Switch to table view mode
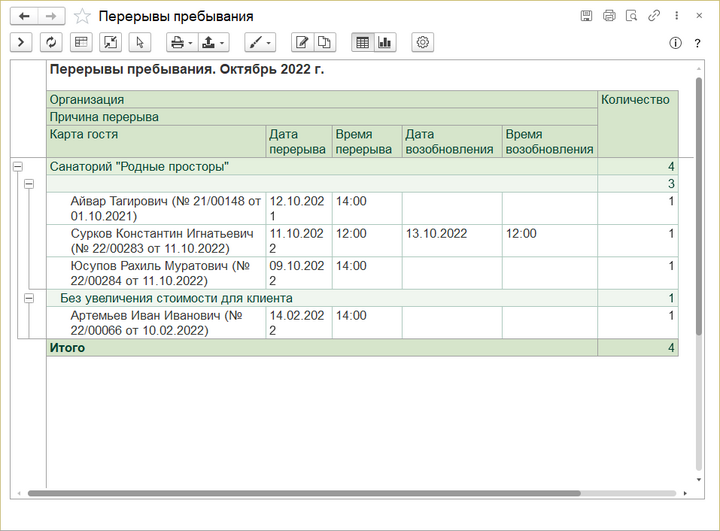The width and height of the screenshot is (720, 531). pyautogui.click(x=362, y=42)
